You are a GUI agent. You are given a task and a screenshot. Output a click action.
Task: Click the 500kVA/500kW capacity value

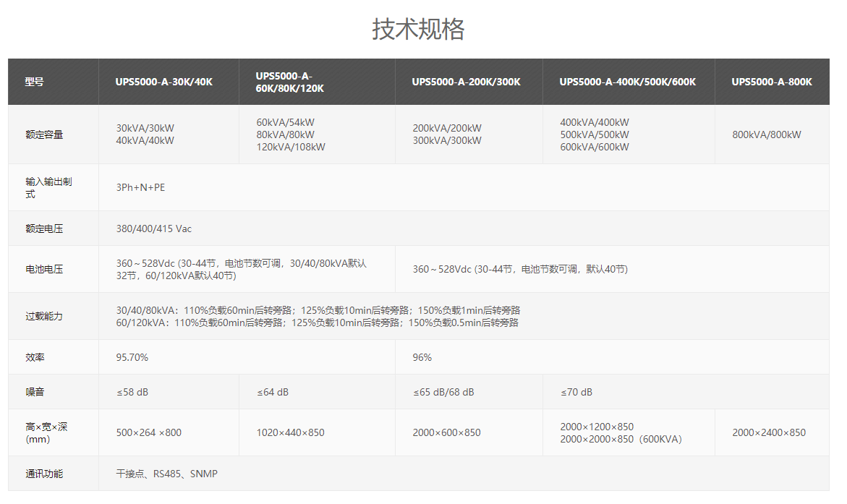pyautogui.click(x=594, y=134)
